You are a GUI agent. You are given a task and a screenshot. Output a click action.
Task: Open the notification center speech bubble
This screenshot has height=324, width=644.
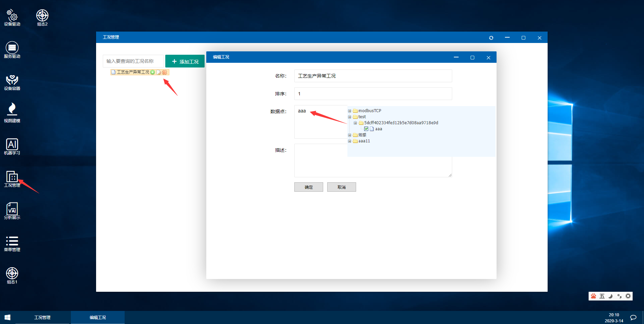point(633,318)
